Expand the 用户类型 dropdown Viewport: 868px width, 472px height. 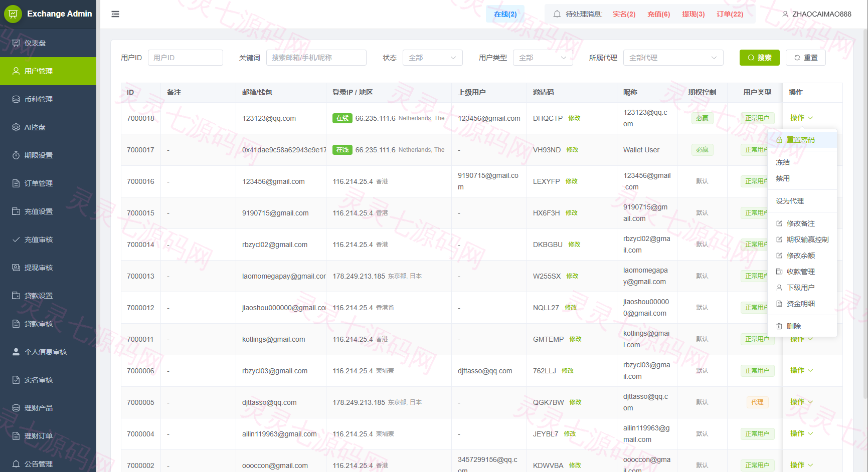543,58
